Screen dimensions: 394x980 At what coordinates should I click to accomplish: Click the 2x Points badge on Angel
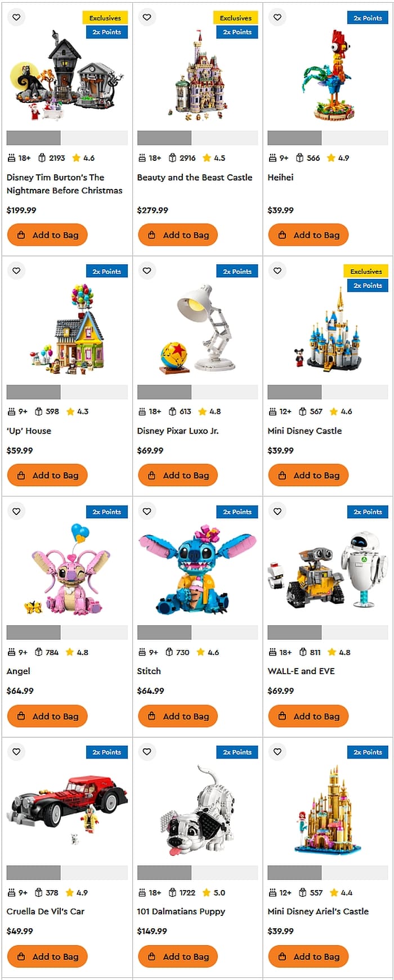107,512
